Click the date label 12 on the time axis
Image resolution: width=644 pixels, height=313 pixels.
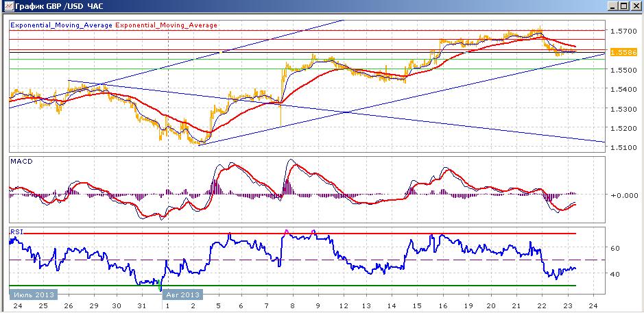pyautogui.click(x=344, y=306)
